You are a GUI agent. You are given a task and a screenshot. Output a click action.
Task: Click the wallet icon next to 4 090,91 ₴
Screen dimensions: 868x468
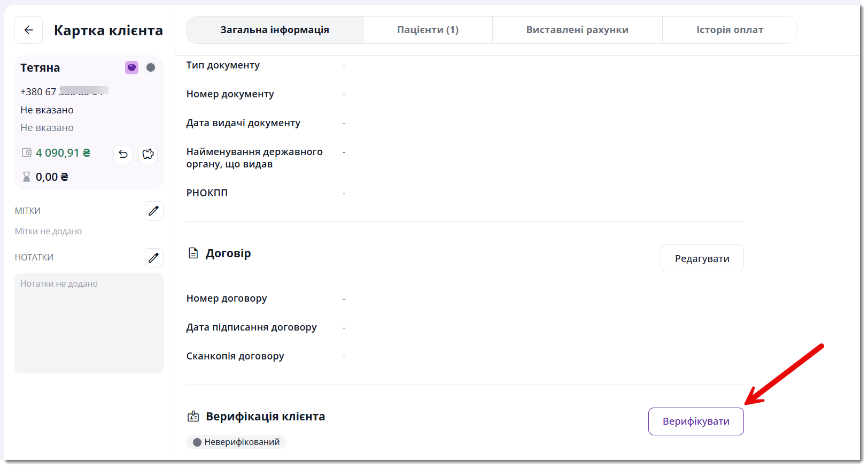click(27, 153)
